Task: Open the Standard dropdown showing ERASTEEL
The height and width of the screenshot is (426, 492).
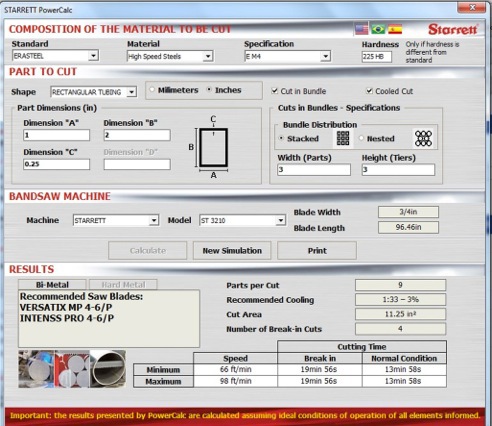Action: (x=55, y=56)
